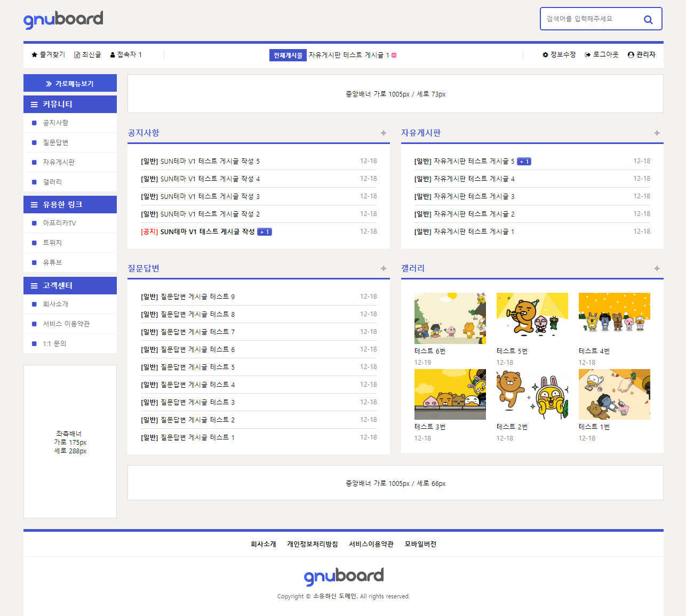Click plus icon beside 갤러리 heading
Screen dimensions: 686x616
click(657, 268)
